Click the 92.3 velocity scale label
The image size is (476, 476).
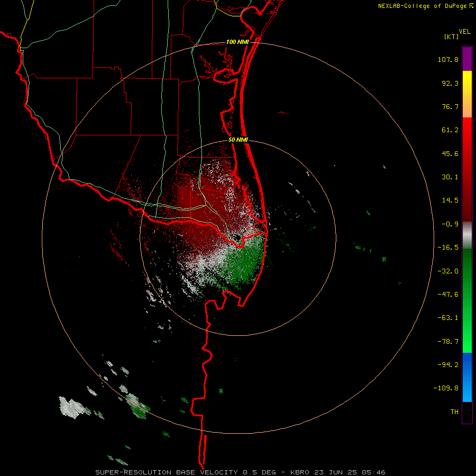[x=450, y=83]
